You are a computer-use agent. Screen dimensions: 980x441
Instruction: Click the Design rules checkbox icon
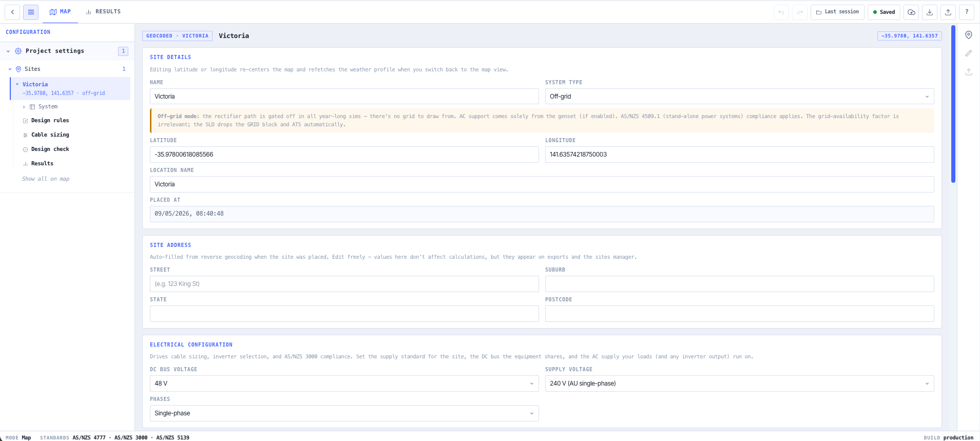tap(26, 121)
